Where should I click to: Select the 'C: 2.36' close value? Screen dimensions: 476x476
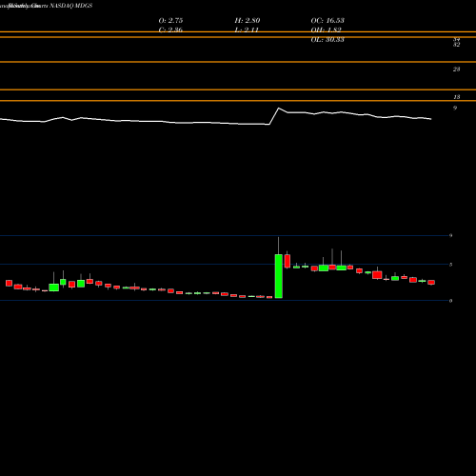pyautogui.click(x=170, y=30)
